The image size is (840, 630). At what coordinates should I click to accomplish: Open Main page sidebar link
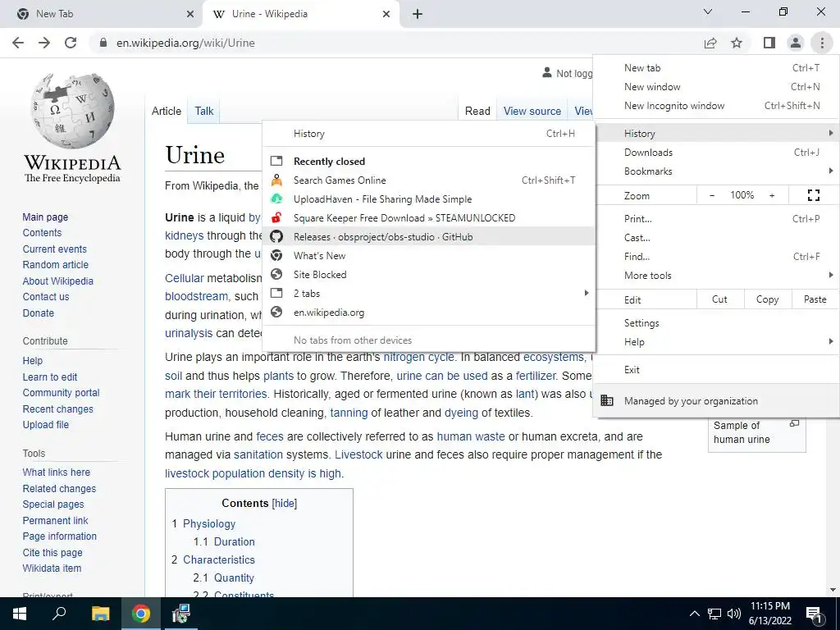pyautogui.click(x=45, y=217)
